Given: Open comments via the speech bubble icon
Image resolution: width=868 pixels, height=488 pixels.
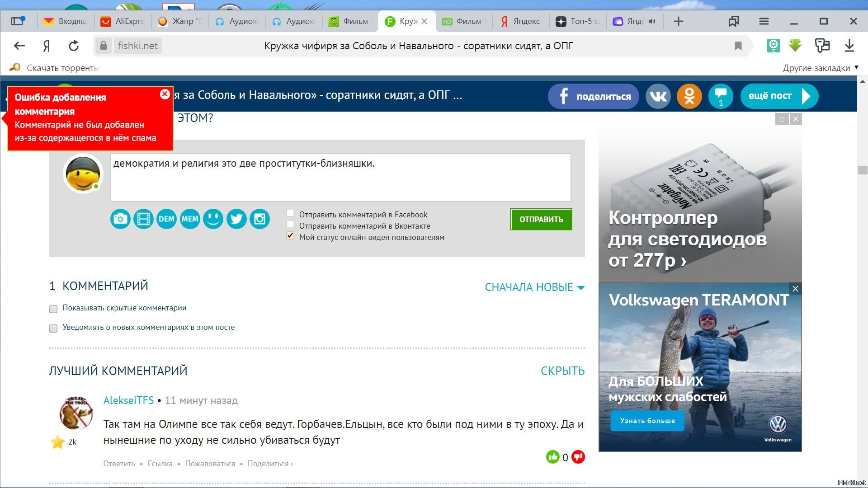Looking at the screenshot, I should pos(721,96).
